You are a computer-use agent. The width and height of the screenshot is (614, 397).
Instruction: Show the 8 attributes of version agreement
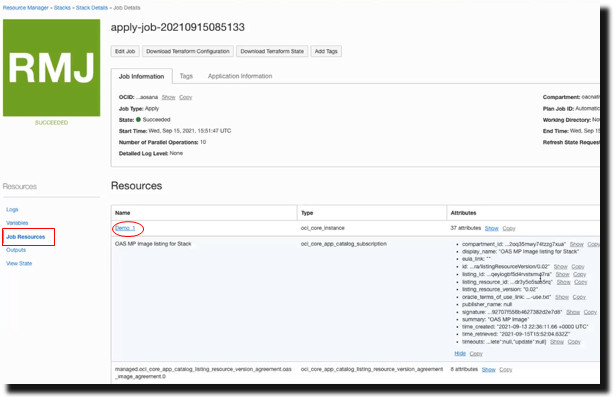[x=489, y=369]
